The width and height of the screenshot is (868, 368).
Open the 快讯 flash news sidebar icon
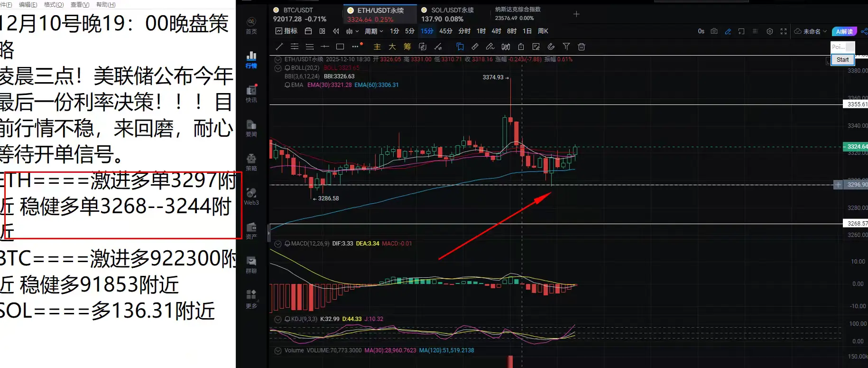pyautogui.click(x=251, y=94)
